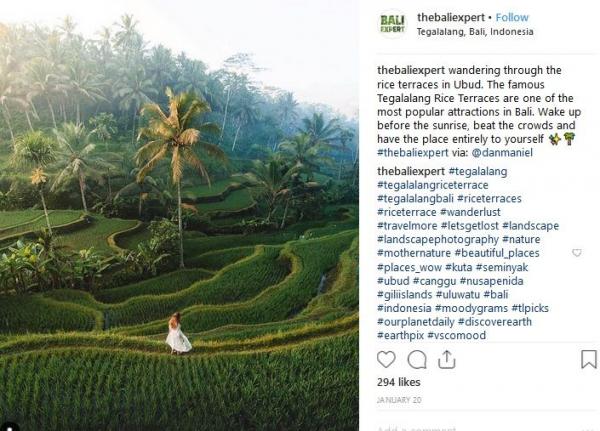Follow thebaliexpert account
600x431 pixels.
(512, 17)
